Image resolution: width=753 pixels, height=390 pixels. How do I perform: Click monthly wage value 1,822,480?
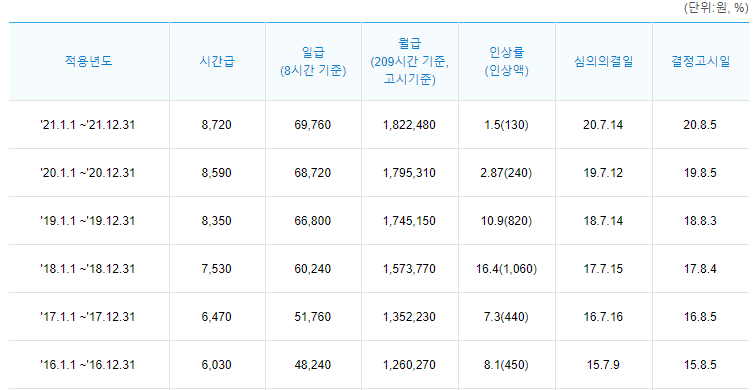(410, 125)
